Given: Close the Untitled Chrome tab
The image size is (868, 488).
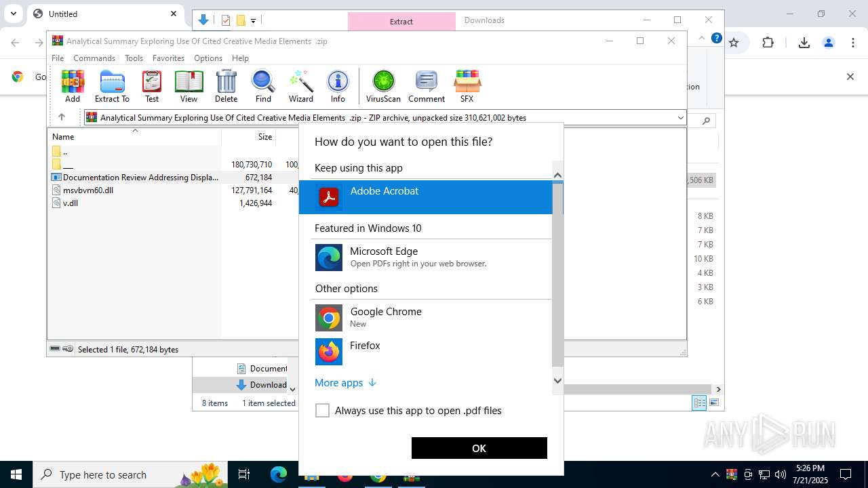Looking at the screenshot, I should [174, 14].
